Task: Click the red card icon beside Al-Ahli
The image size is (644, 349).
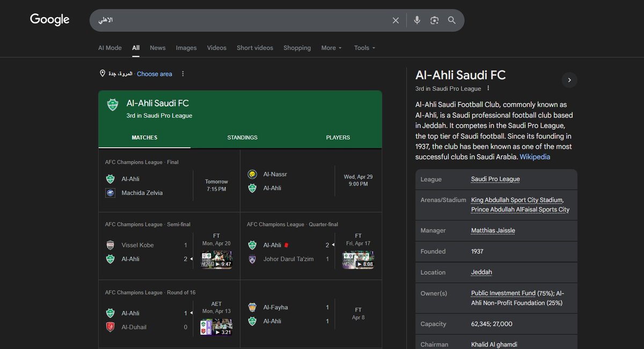Action: click(287, 245)
